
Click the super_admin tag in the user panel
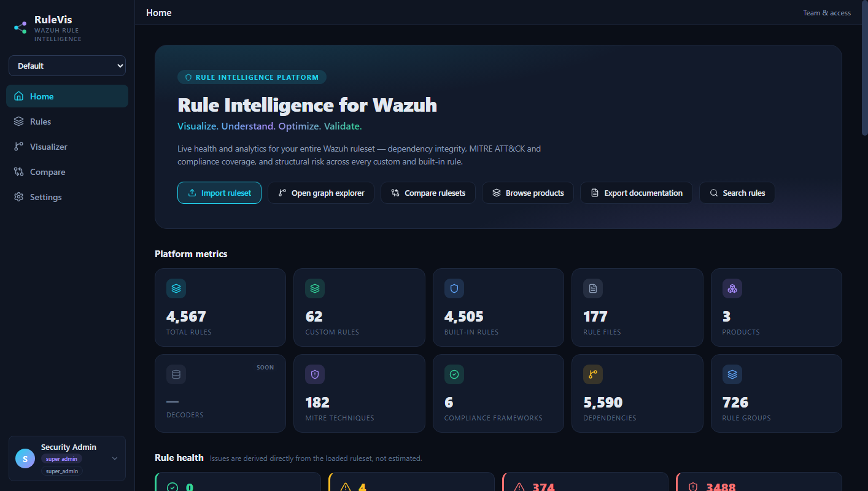[x=61, y=471]
